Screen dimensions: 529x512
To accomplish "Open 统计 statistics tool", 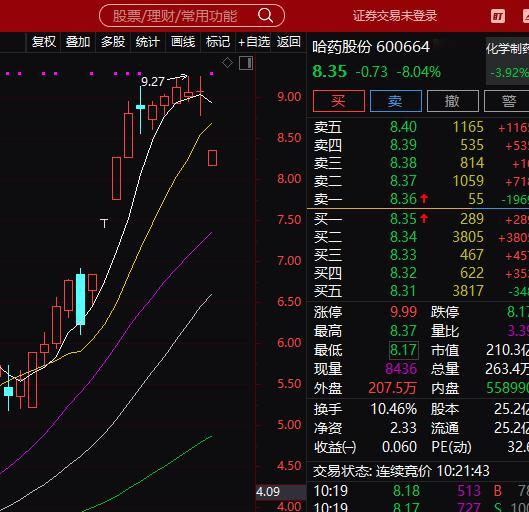I will (148, 42).
